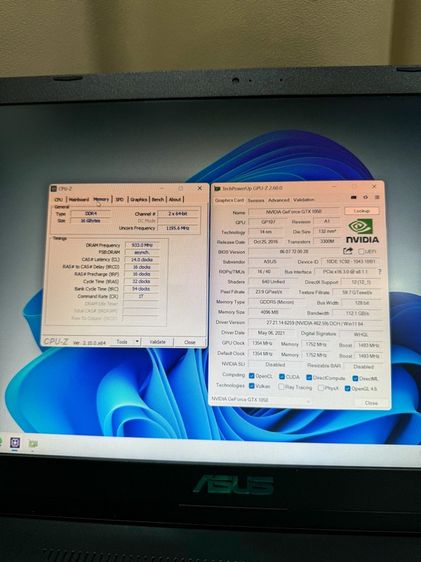Open the SPD tab
The height and width of the screenshot is (562, 421).
point(120,200)
